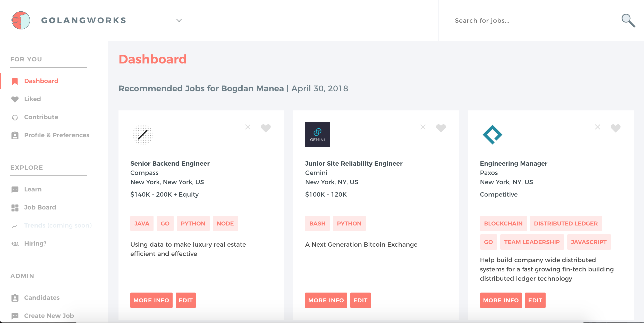The height and width of the screenshot is (323, 644).
Task: Select the BLOCKCHAIN tag
Action: (x=503, y=223)
